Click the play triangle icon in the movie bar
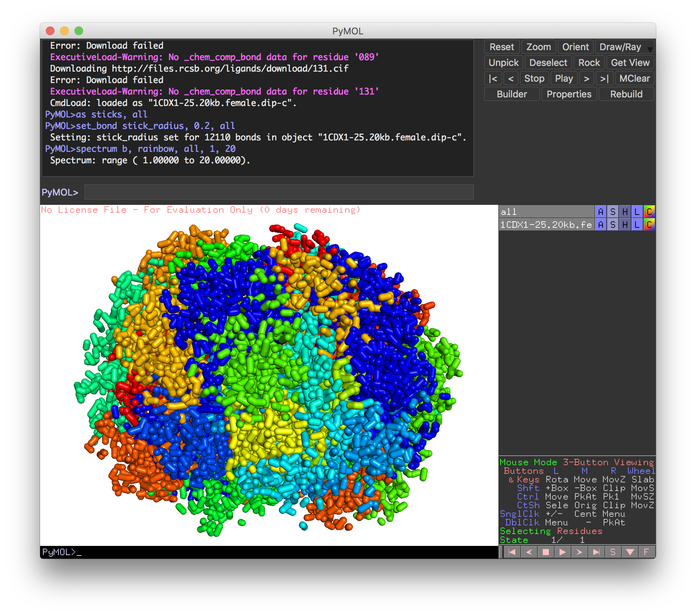696x616 pixels. 562,552
